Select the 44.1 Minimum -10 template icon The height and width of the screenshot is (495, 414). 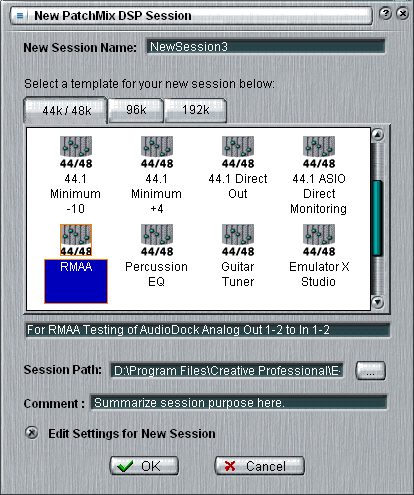76,152
